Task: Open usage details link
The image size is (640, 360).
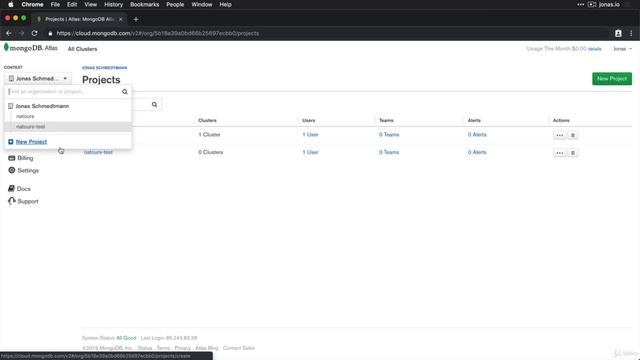Action: [595, 49]
